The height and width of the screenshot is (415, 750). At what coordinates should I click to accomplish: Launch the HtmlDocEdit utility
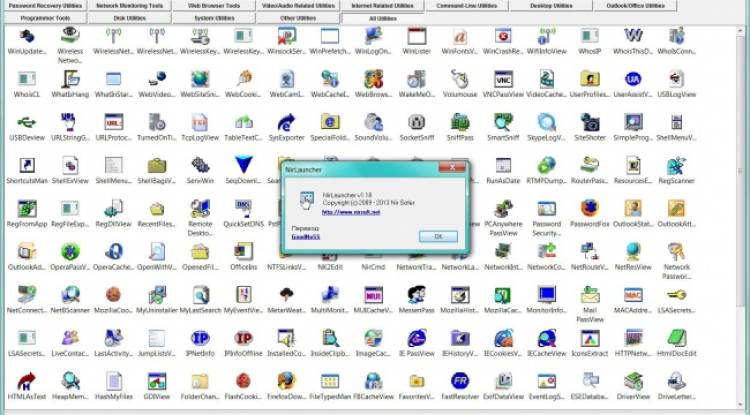tap(676, 339)
